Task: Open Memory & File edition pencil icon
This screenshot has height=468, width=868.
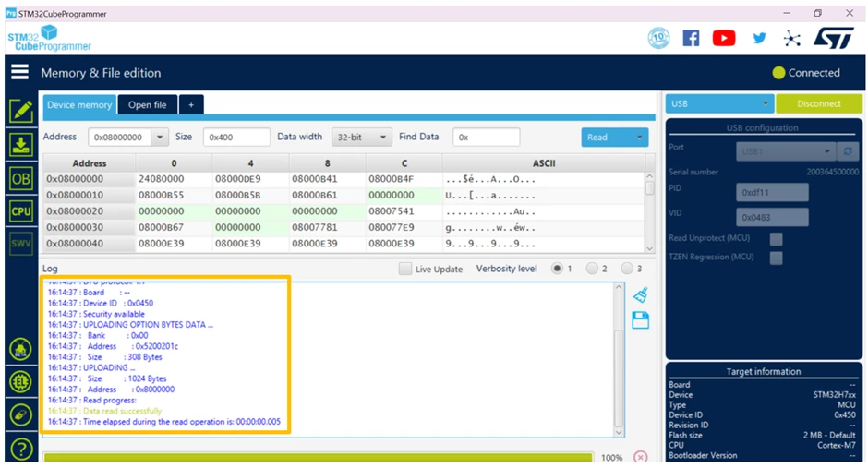Action: 21,111
